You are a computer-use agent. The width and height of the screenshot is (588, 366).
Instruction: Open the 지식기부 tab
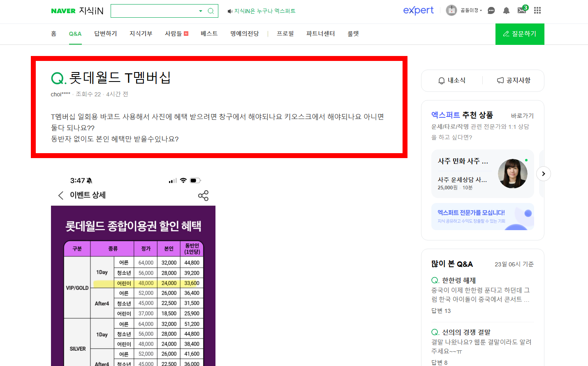click(141, 34)
